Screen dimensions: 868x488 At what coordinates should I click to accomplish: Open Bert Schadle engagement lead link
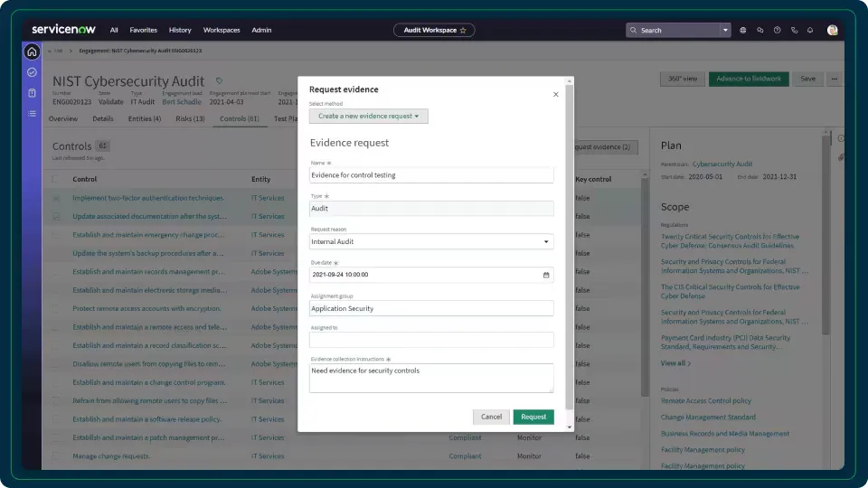182,102
